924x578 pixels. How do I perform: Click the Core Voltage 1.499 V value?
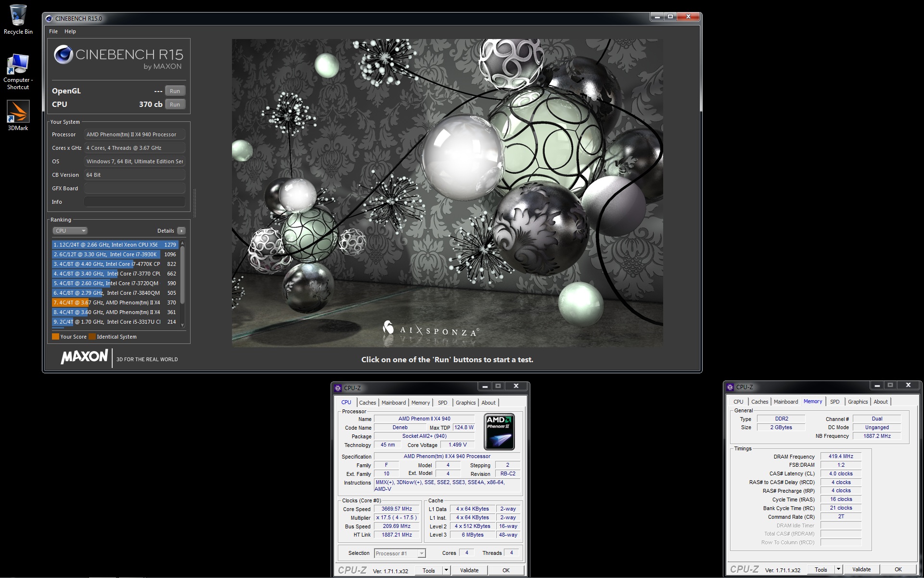tap(457, 445)
